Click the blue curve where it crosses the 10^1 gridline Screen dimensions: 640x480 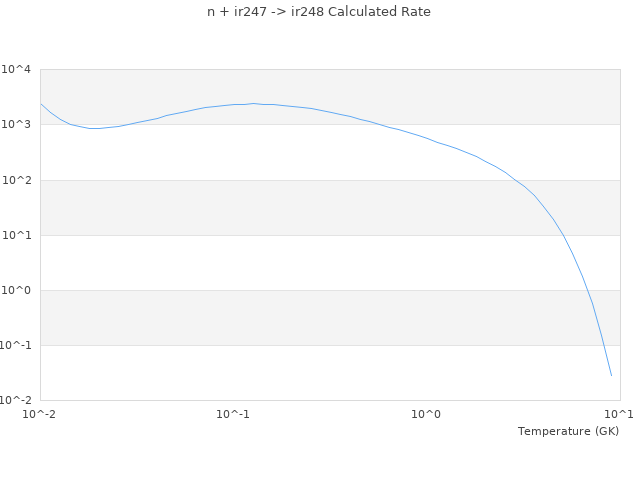point(563,235)
